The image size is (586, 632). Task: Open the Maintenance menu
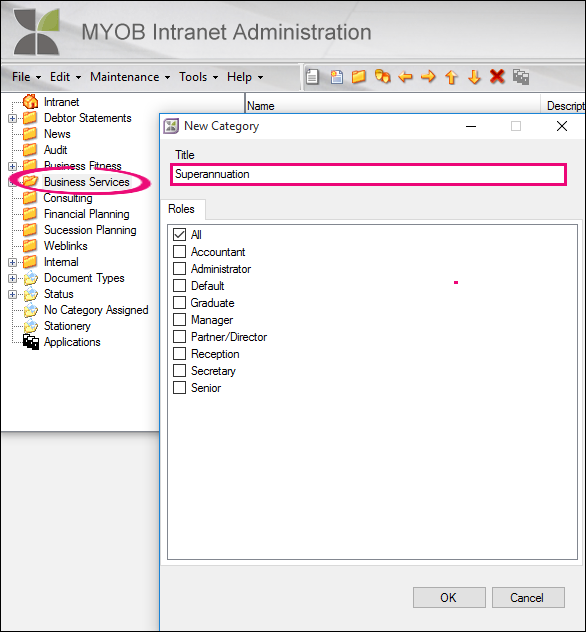click(x=130, y=77)
